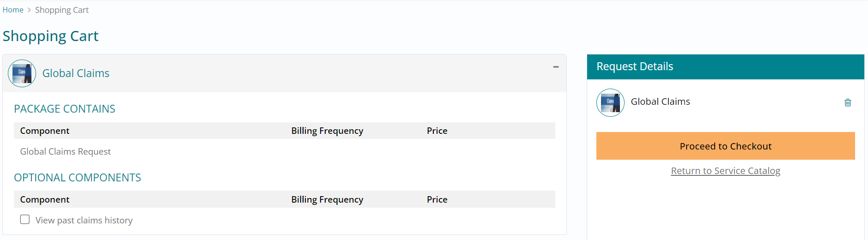
Task: Open the Global Claims title link in cart
Action: [76, 73]
